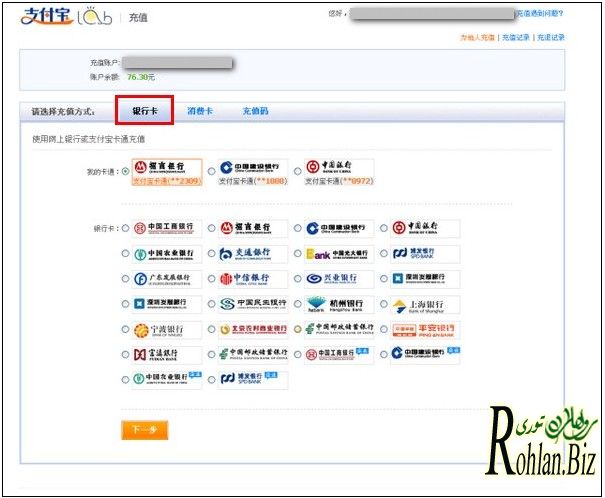Select radio for saved card ending 2309
Screen dimensions: 605x498
pos(125,171)
